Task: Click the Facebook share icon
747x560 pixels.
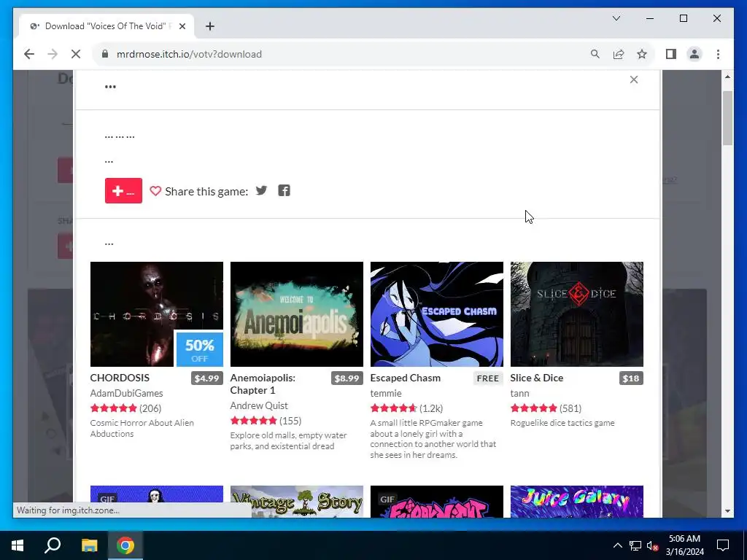Action: 284,191
